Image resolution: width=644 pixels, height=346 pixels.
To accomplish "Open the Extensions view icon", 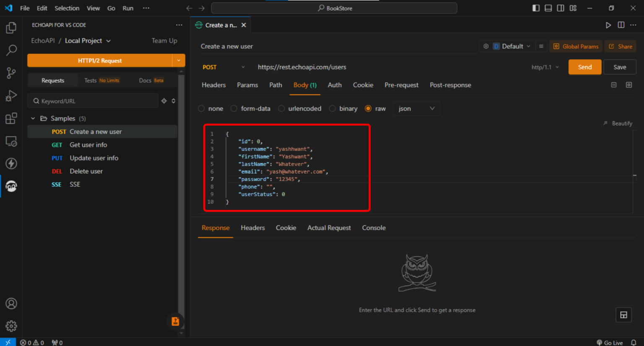I will [x=11, y=118].
